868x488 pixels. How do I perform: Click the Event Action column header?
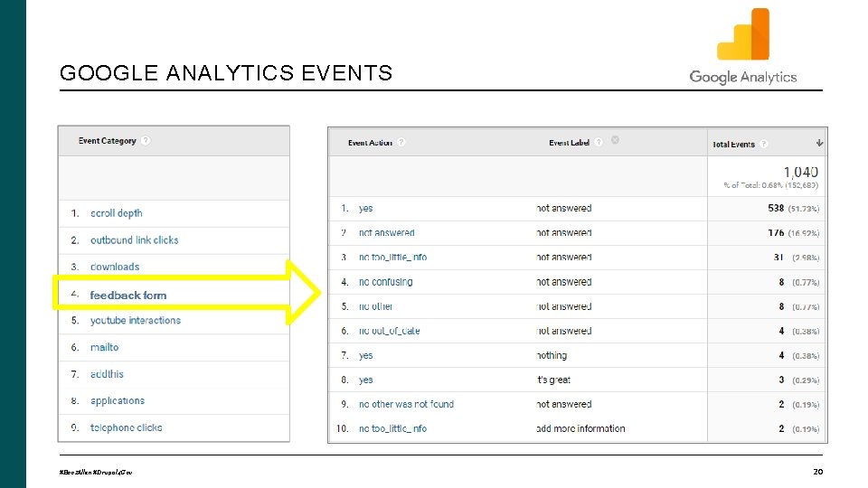click(370, 143)
